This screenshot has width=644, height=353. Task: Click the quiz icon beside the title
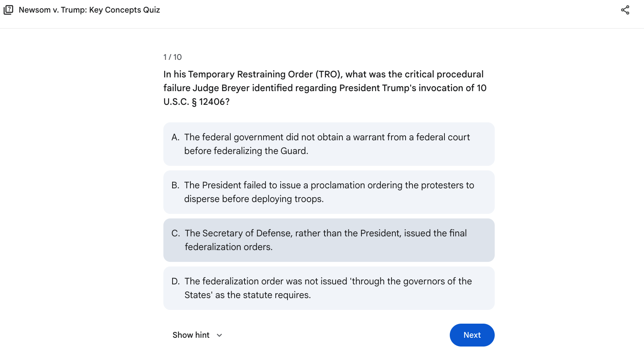click(x=8, y=10)
